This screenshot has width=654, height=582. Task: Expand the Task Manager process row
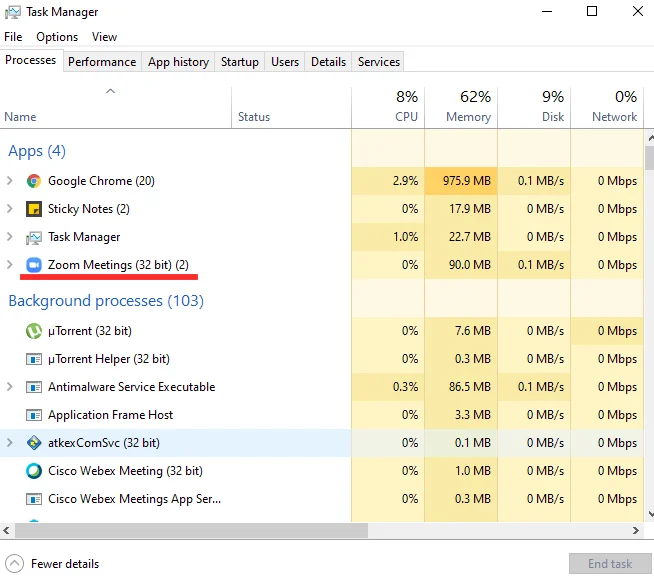[x=10, y=237]
